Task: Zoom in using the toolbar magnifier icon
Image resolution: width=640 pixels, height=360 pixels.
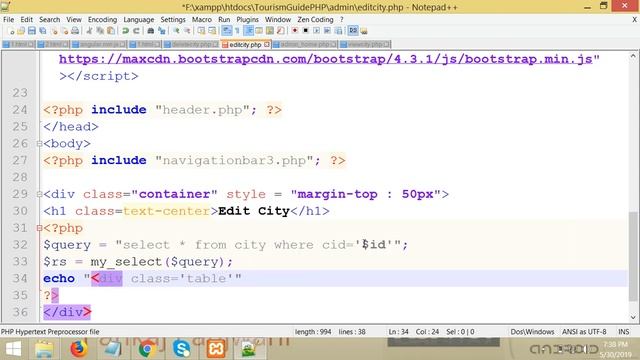Action: coord(176,31)
